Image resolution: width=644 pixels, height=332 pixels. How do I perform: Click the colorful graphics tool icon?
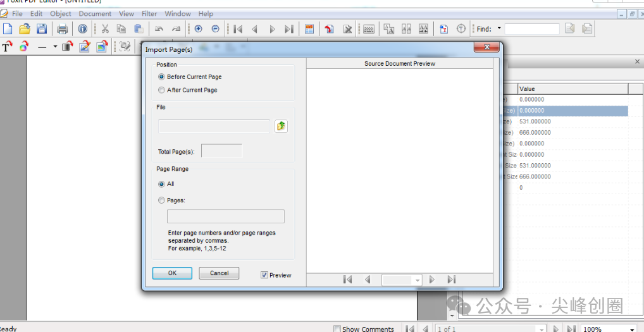tap(24, 46)
